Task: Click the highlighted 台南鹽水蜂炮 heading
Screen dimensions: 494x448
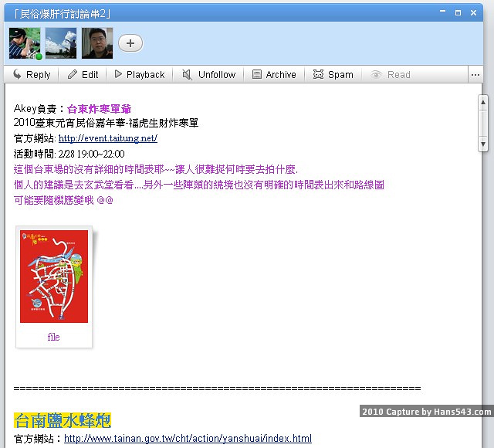Action: pyautogui.click(x=63, y=421)
